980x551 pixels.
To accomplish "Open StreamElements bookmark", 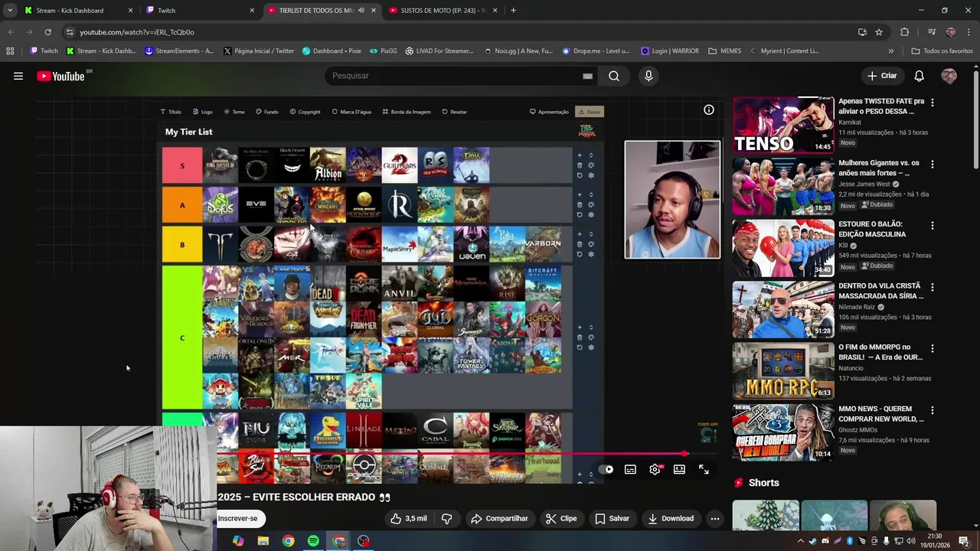I will [179, 51].
